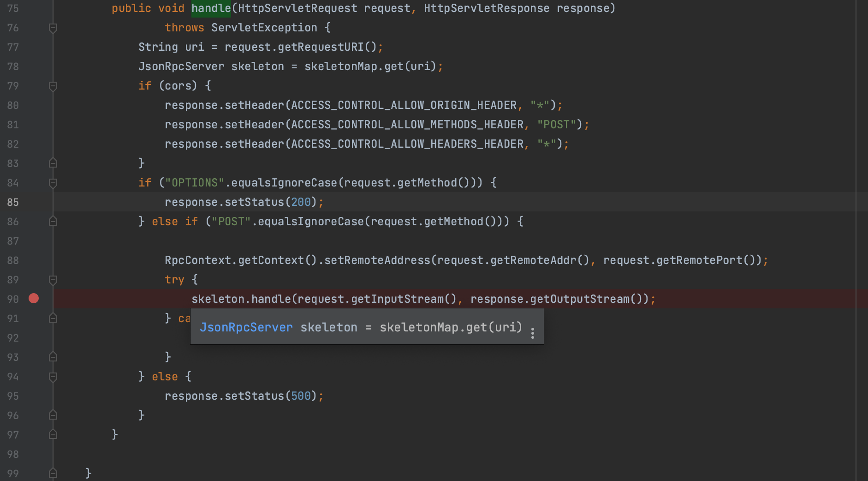Click fold end marker at line 99
Screen dimensions: 868x481
pos(53,473)
